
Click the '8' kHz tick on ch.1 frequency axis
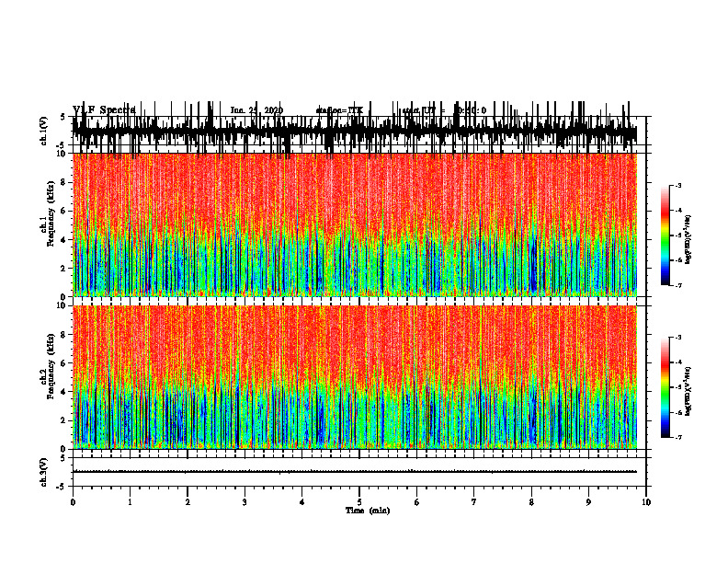(64, 182)
